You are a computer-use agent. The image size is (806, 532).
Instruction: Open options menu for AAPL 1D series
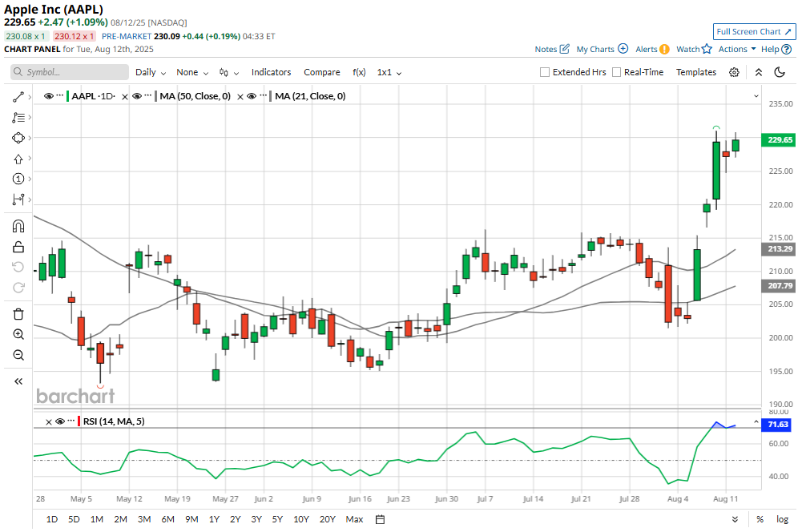(x=60, y=96)
